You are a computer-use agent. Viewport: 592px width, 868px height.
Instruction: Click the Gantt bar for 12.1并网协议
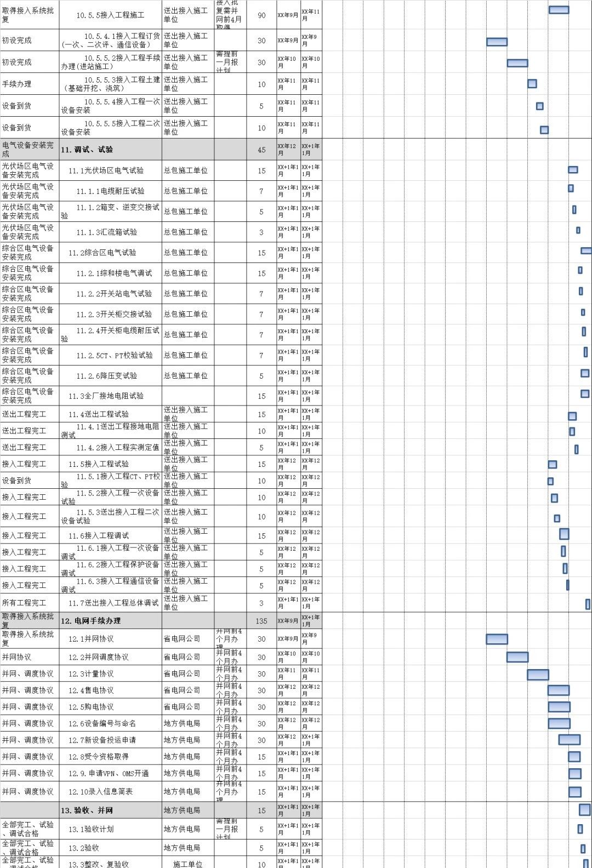(497, 639)
